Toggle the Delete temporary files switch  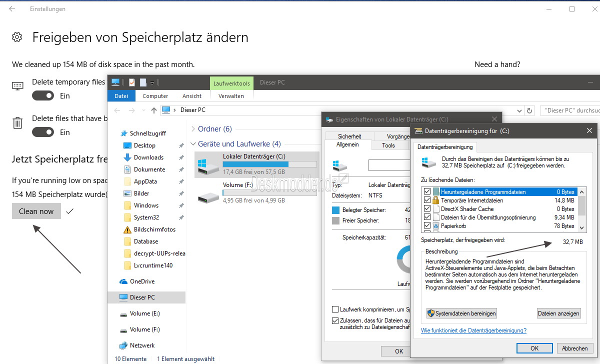[43, 96]
